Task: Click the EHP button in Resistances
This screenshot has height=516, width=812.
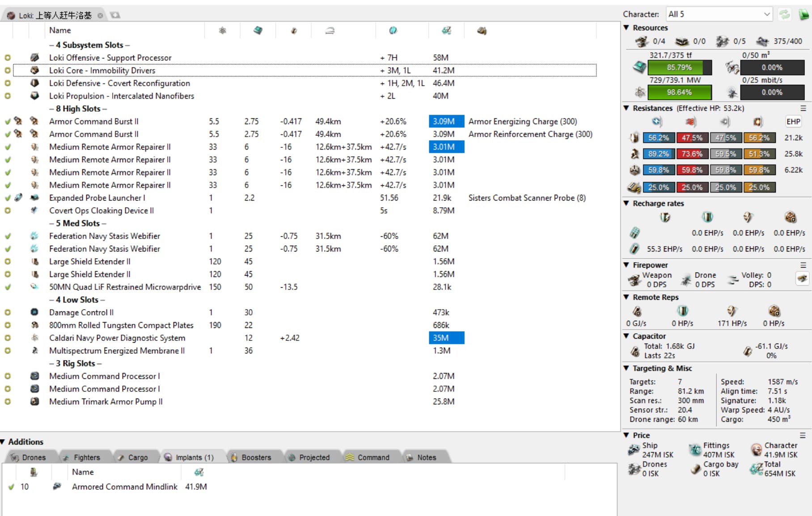Action: click(793, 122)
